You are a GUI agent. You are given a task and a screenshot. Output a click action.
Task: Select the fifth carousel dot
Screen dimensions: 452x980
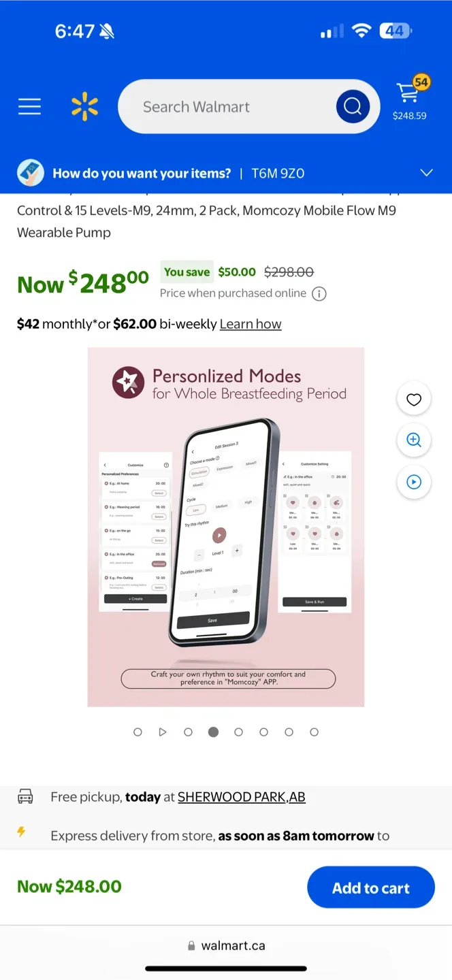pyautogui.click(x=238, y=732)
